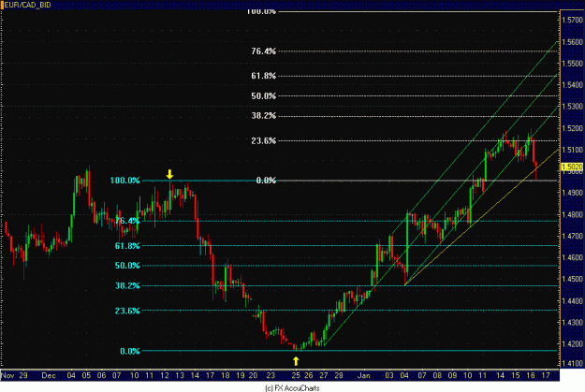Select the EUR/CAD_BID chart title
585x392 pixels.
coord(27,5)
